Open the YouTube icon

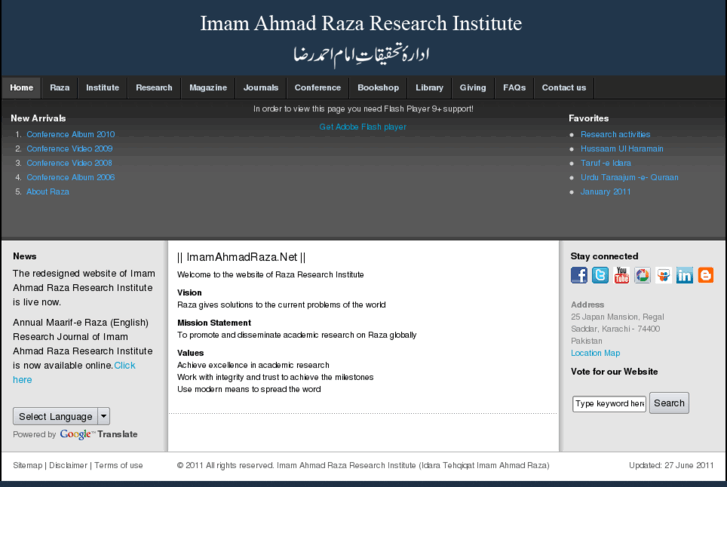pos(621,275)
